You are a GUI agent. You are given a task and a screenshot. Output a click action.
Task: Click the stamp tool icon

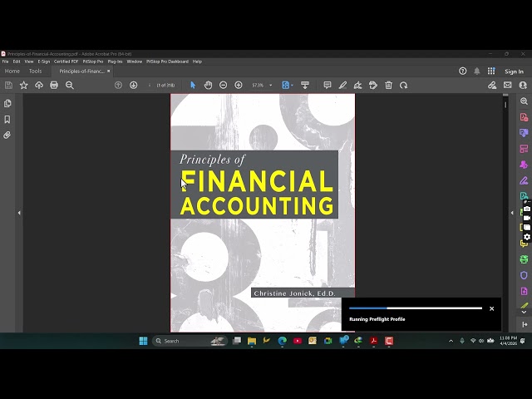(x=373, y=85)
